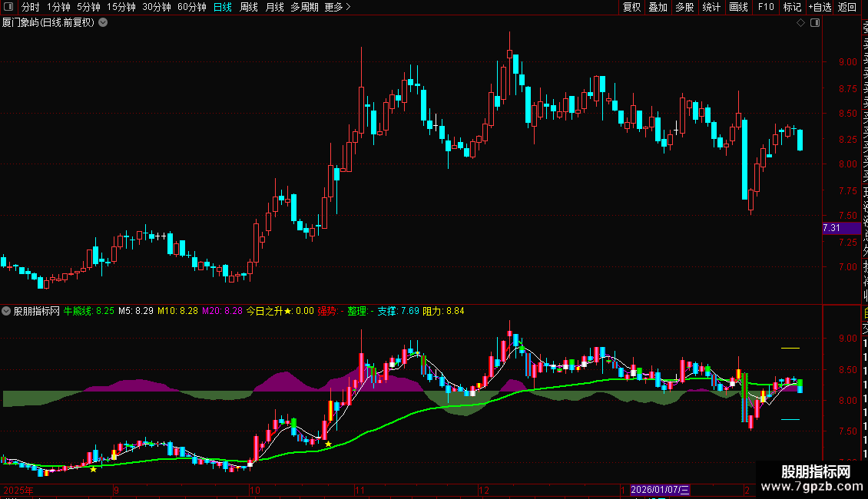
Task: Click the M10: 8.28 indicator label
Action: point(177,311)
